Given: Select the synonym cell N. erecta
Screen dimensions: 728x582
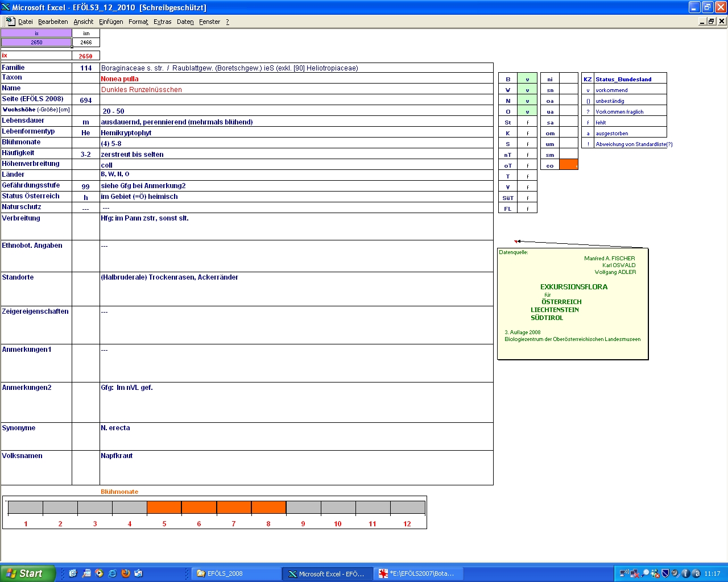Looking at the screenshot, I should tap(296, 436).
